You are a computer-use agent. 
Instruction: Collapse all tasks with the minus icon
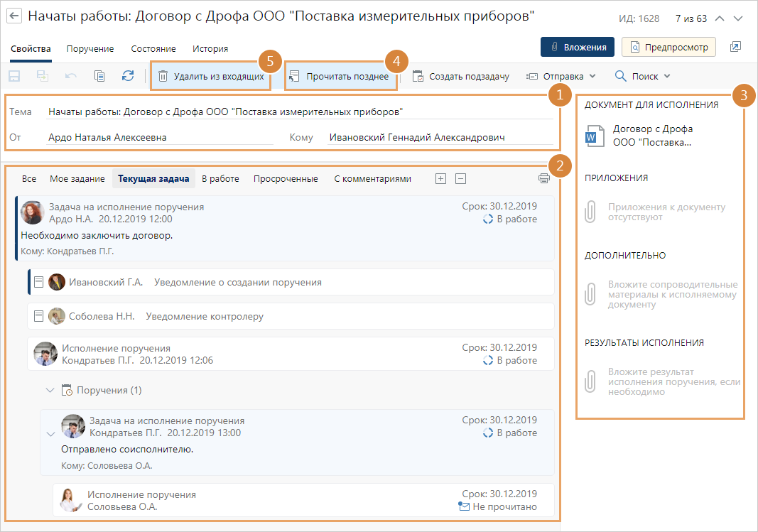pos(460,179)
